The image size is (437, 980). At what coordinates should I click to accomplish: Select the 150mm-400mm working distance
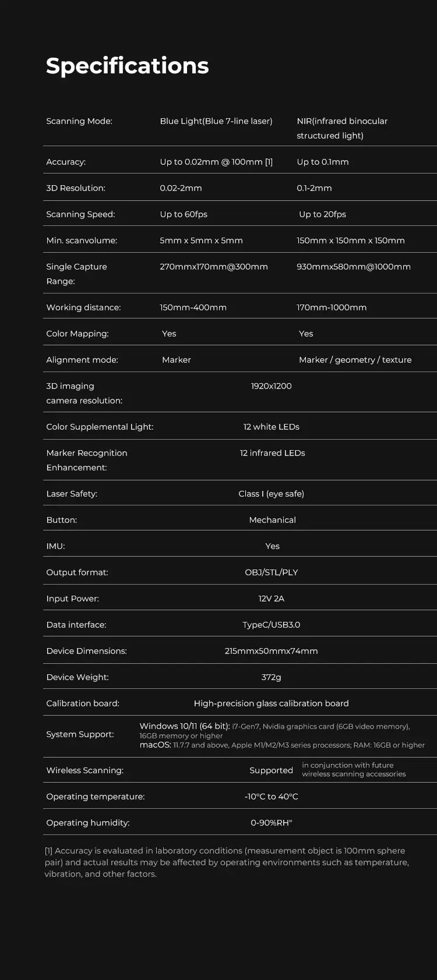[x=193, y=307]
